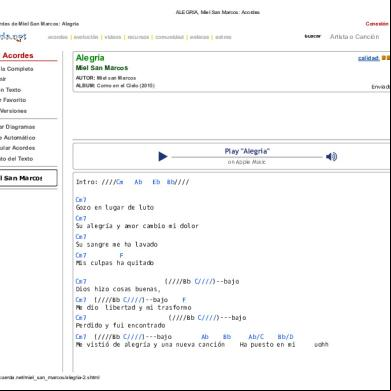
Task: Click the Cm7 chord above "Su alegría y amor"
Action: (81, 218)
